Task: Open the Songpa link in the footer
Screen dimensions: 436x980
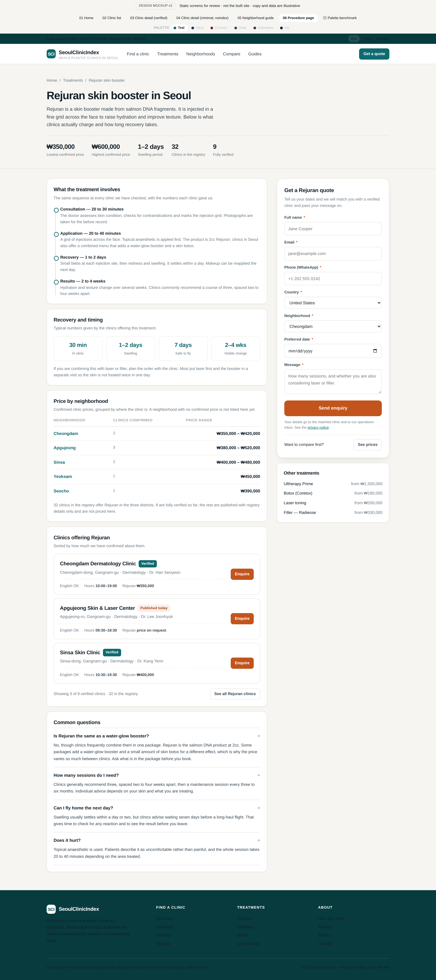Action: (x=163, y=944)
